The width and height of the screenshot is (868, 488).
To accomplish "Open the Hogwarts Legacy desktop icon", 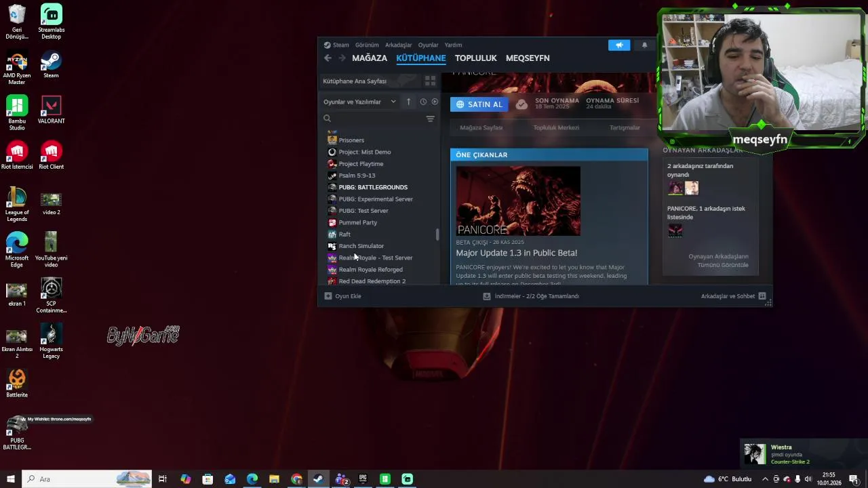I will (x=51, y=341).
